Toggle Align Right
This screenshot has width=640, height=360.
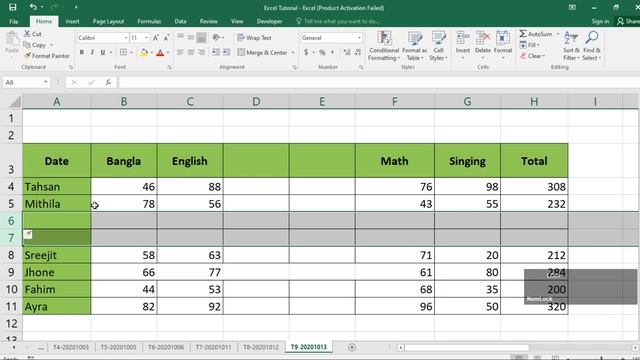pyautogui.click(x=201, y=52)
